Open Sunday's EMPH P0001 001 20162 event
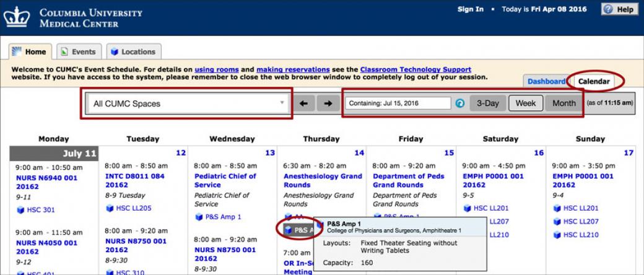 point(583,180)
